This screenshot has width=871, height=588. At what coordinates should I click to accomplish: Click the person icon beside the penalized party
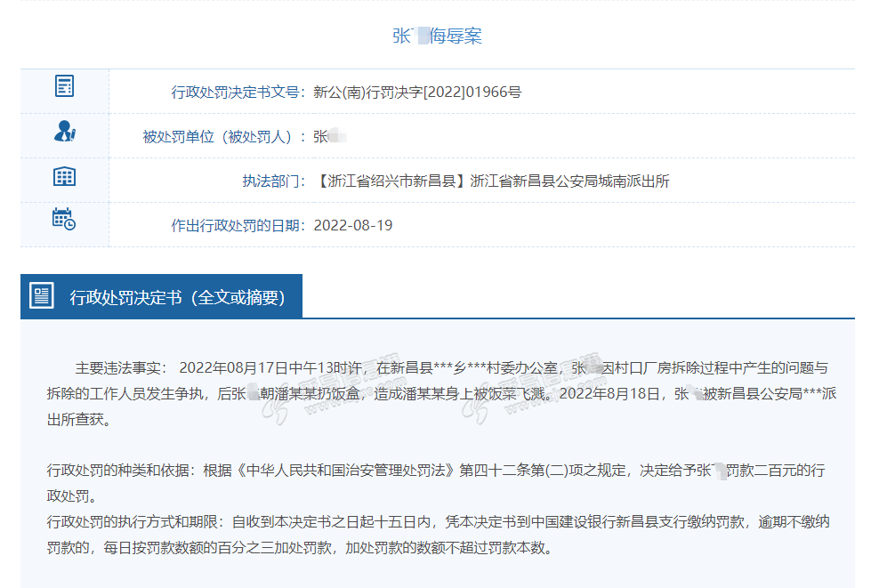(64, 132)
